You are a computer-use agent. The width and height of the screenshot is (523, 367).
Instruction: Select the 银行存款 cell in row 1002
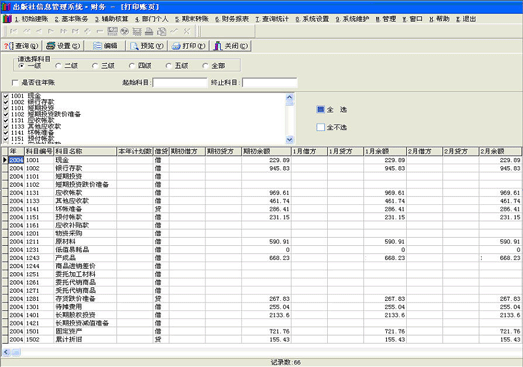85,168
